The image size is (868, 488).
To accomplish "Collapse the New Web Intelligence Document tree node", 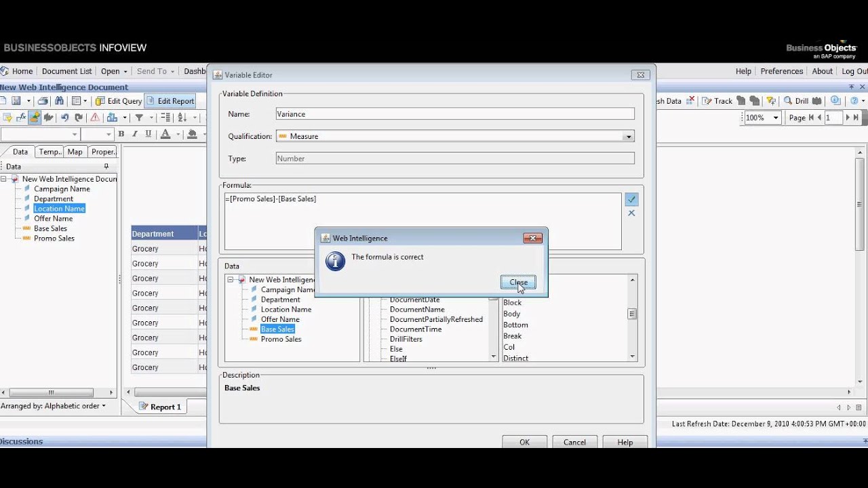I will pyautogui.click(x=4, y=179).
